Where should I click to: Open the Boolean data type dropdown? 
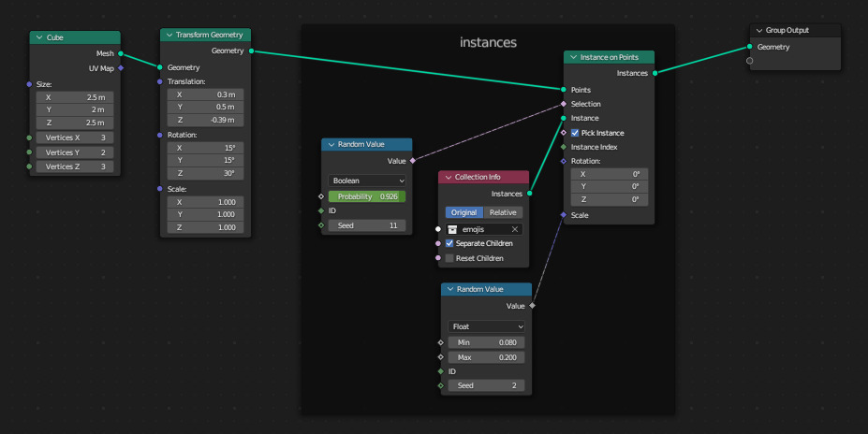point(366,181)
